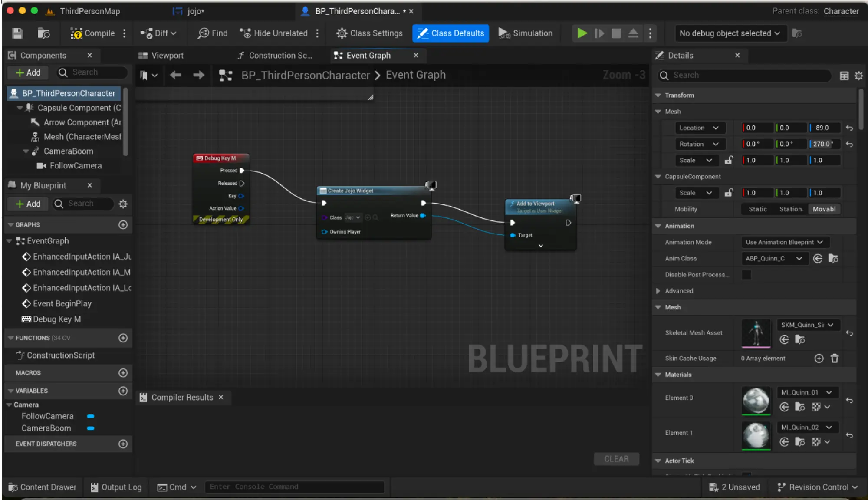Image resolution: width=868 pixels, height=500 pixels.
Task: Click the Play simulation button
Action: [582, 33]
